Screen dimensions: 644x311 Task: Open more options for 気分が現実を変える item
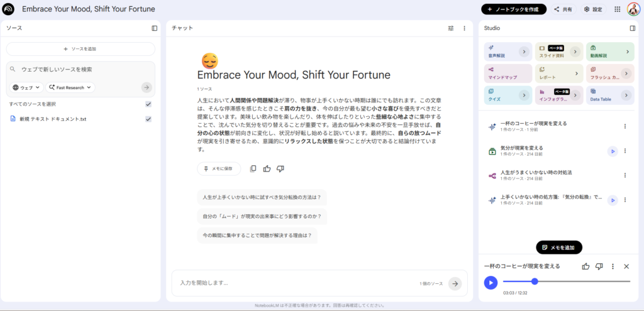625,151
